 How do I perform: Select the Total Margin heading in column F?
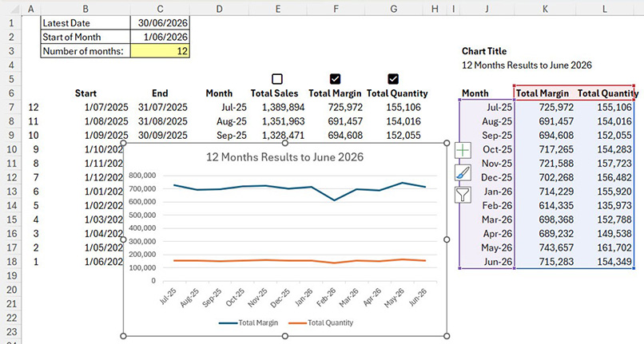tap(336, 93)
